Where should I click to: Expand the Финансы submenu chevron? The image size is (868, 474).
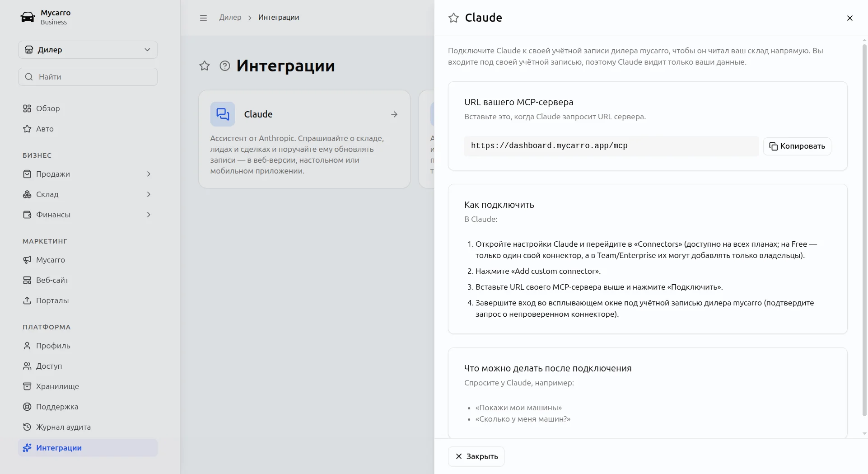coord(149,215)
